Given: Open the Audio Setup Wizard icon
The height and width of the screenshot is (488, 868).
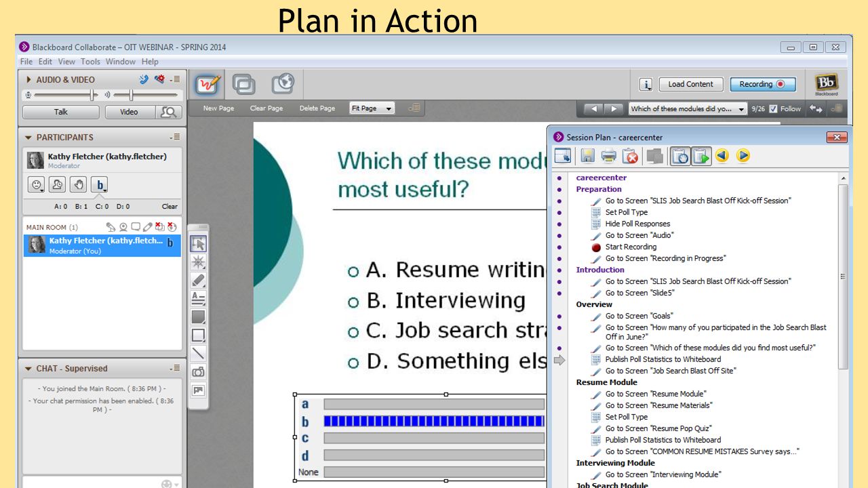Looking at the screenshot, I should coord(159,79).
